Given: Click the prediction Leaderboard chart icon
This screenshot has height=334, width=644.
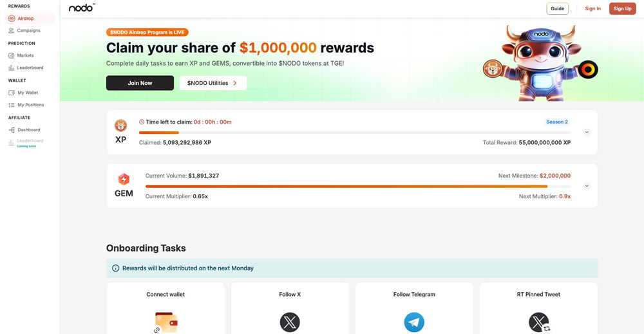Looking at the screenshot, I should (x=12, y=68).
